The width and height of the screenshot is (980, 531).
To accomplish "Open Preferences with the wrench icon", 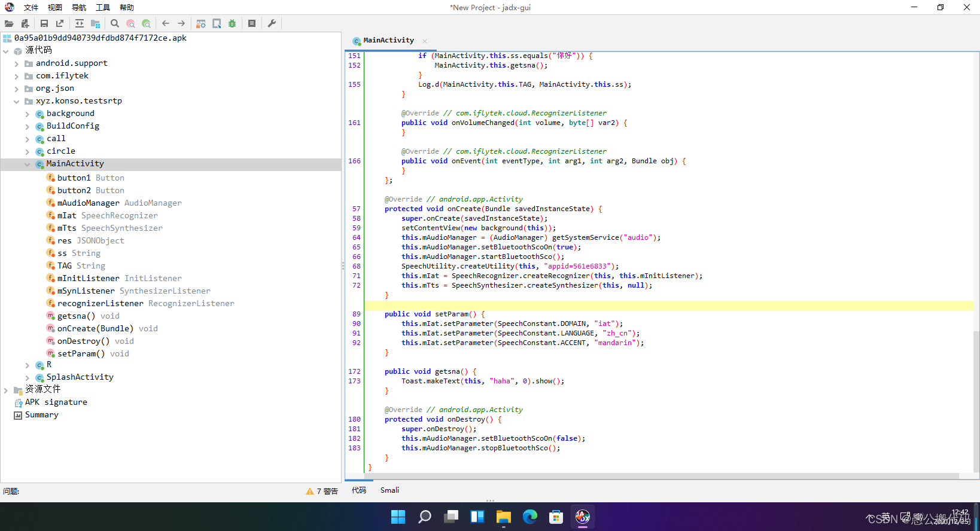I will pyautogui.click(x=272, y=23).
